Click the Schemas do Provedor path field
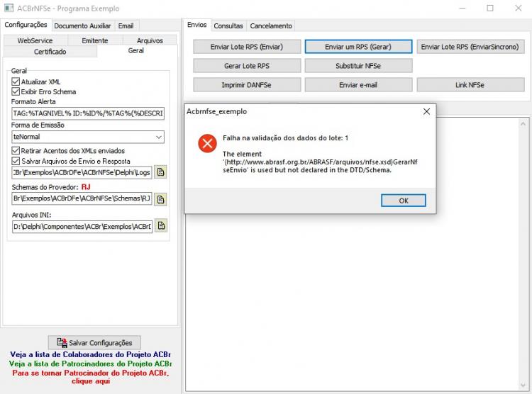532x394 pixels. click(82, 198)
